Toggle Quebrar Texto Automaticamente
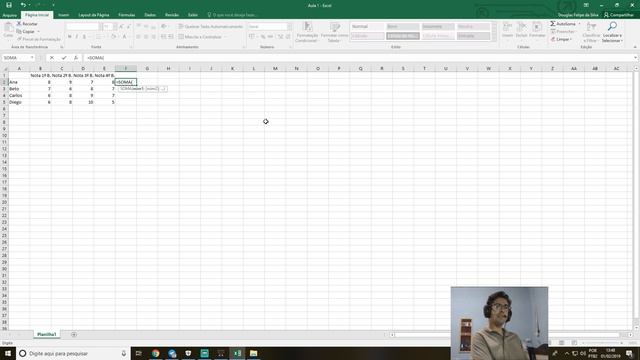Image resolution: width=640 pixels, height=360 pixels. (211, 27)
